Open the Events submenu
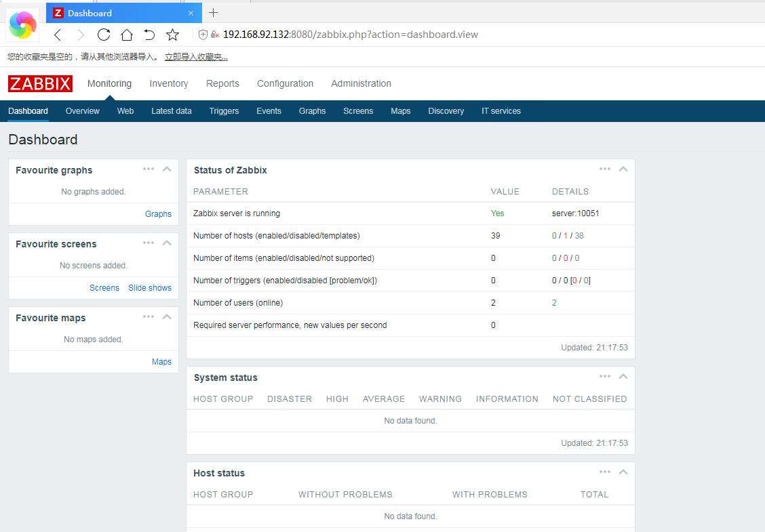Viewport: 765px width, 532px height. click(x=269, y=111)
